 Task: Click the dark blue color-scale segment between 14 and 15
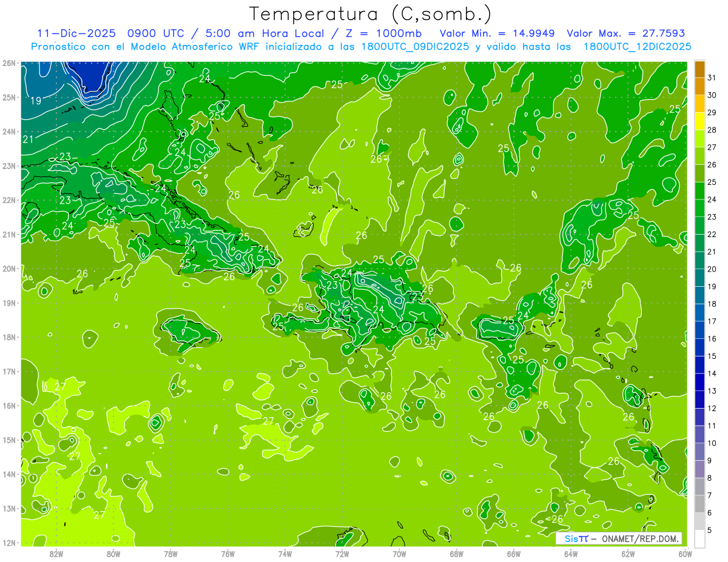tap(699, 365)
